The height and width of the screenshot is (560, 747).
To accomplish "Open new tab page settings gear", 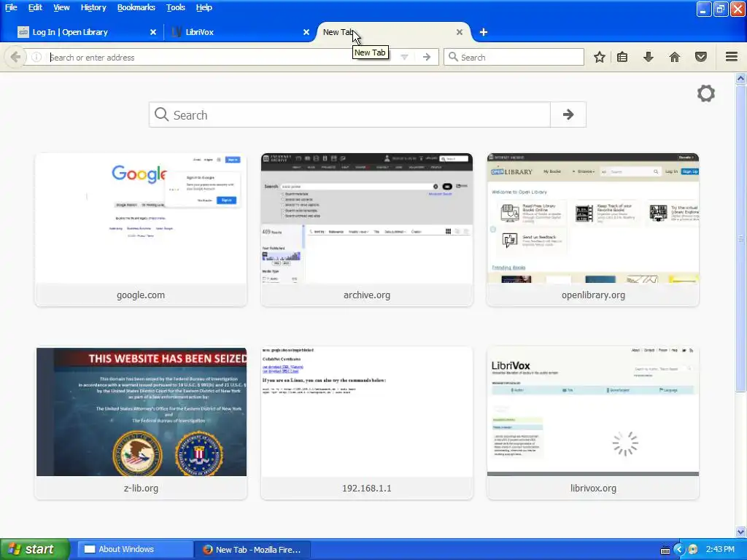I will (x=706, y=93).
